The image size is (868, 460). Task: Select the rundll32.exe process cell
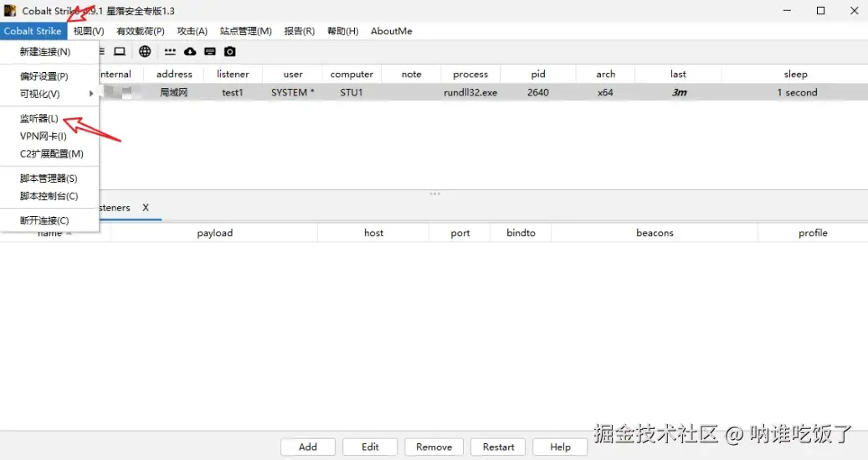(x=470, y=92)
